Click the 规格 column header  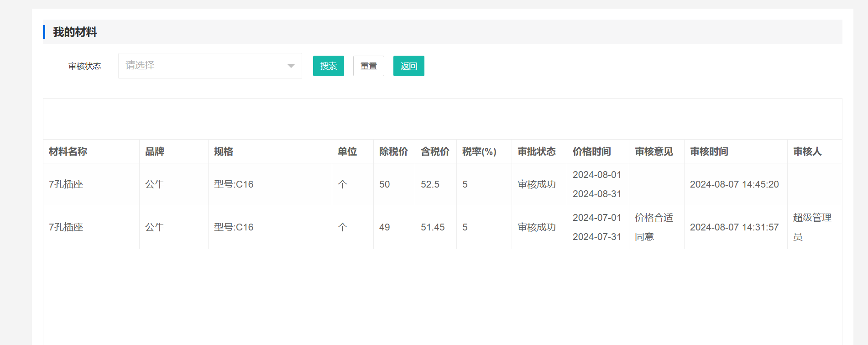point(224,152)
